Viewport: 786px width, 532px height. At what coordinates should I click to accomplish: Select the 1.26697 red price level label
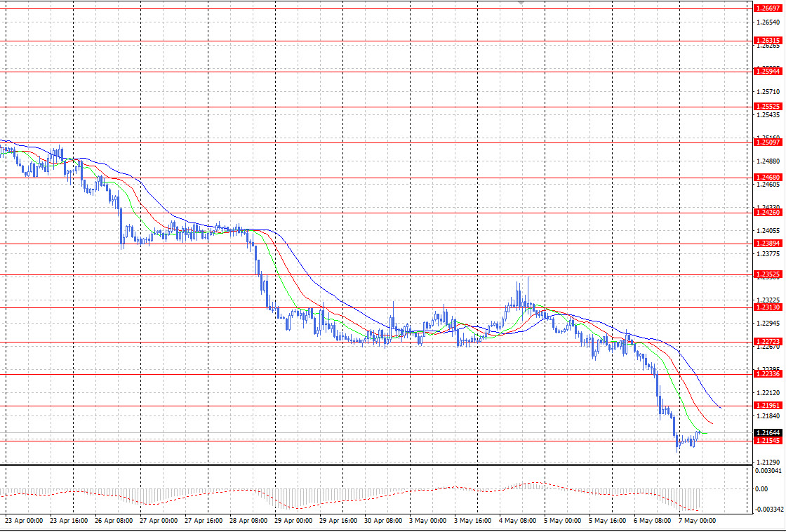[768, 8]
